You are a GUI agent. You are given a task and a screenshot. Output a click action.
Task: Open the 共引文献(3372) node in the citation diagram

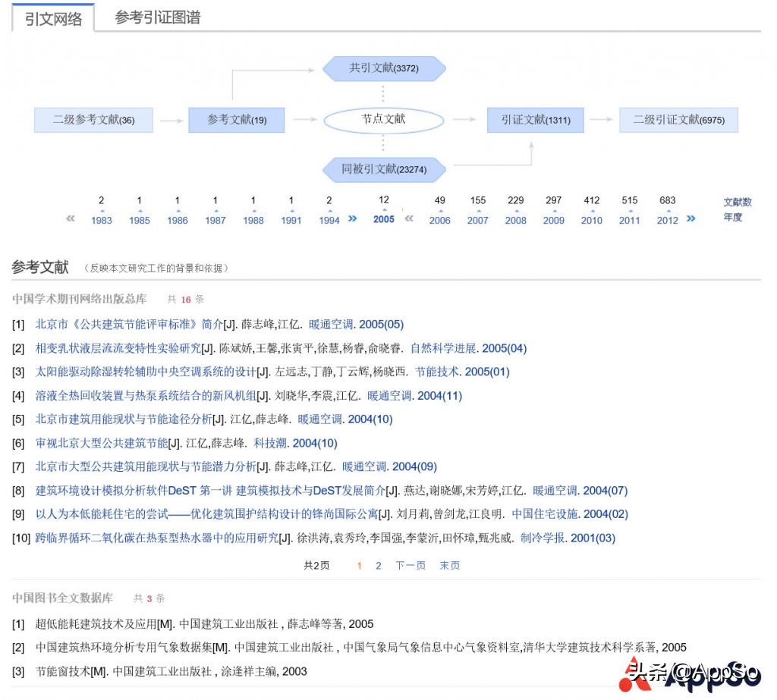click(383, 68)
